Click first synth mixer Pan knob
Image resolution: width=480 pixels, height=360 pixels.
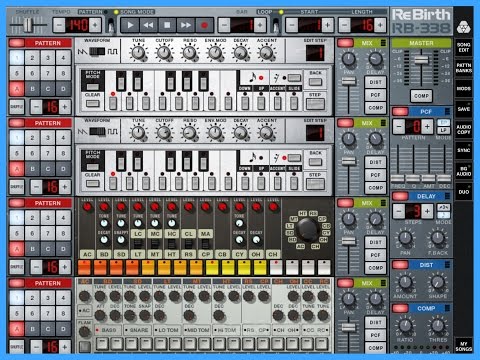349,59
